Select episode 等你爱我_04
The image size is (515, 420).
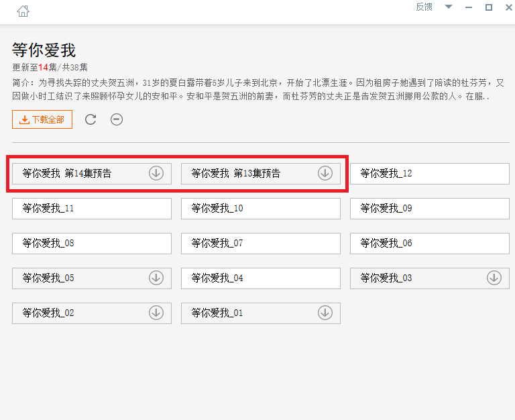coord(260,278)
